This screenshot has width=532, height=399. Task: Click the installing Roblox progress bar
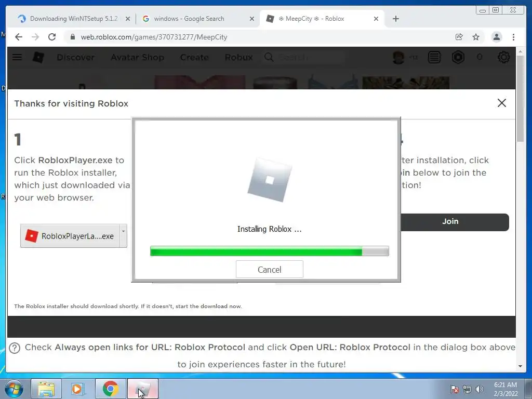pos(270,251)
